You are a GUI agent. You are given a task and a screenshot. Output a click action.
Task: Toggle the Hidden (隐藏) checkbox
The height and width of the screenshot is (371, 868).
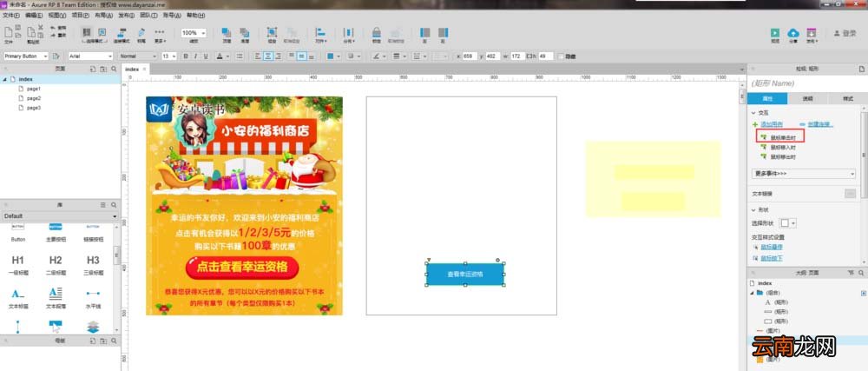562,56
